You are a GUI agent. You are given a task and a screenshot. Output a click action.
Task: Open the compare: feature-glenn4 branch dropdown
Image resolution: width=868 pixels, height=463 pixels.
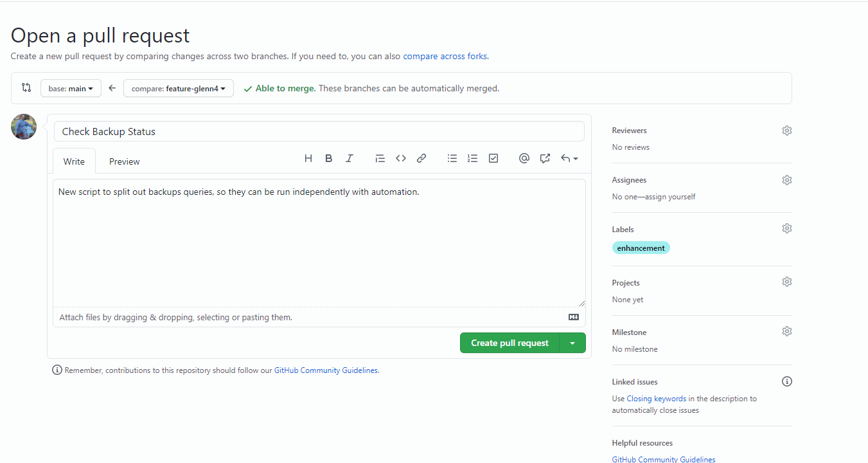178,89
